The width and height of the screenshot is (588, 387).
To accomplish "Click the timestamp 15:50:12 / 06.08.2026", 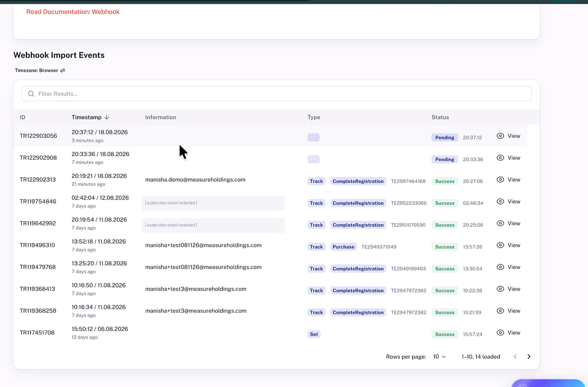I will pos(100,329).
